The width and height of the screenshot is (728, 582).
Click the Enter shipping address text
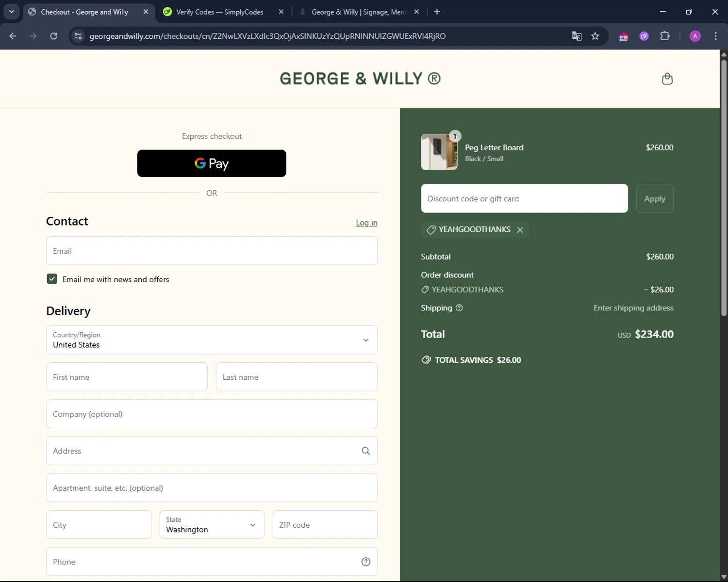pos(633,308)
